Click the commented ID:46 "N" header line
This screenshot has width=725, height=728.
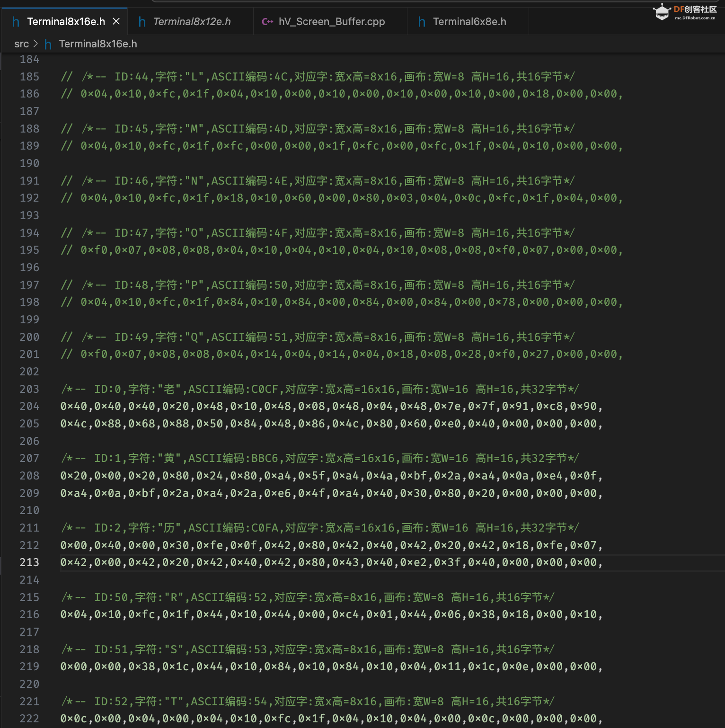tap(318, 181)
